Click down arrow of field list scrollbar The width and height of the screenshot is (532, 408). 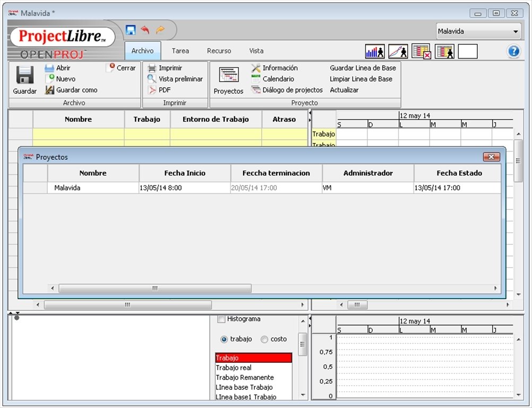click(x=303, y=395)
